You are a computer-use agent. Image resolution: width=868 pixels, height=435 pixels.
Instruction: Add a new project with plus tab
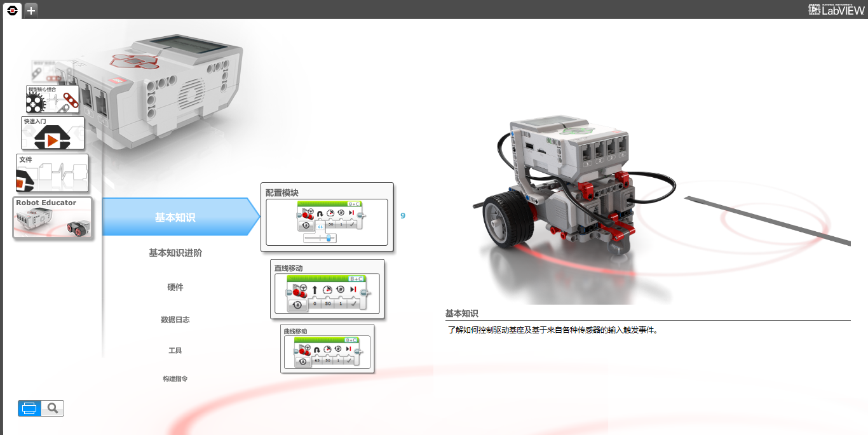31,11
